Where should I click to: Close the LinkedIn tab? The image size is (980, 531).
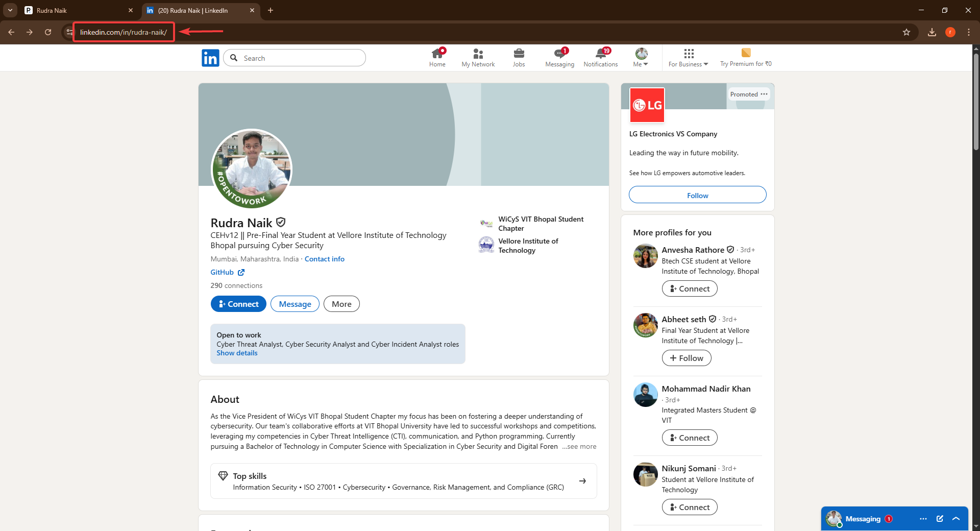click(x=252, y=10)
